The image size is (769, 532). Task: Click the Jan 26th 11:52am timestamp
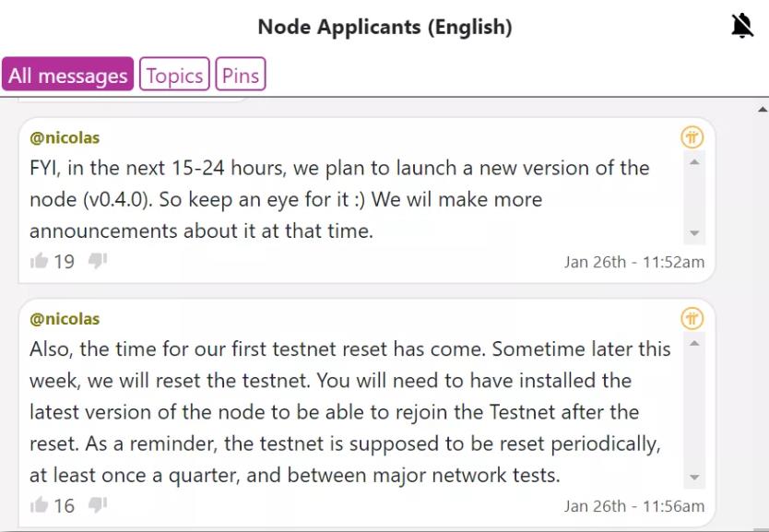[x=634, y=263]
